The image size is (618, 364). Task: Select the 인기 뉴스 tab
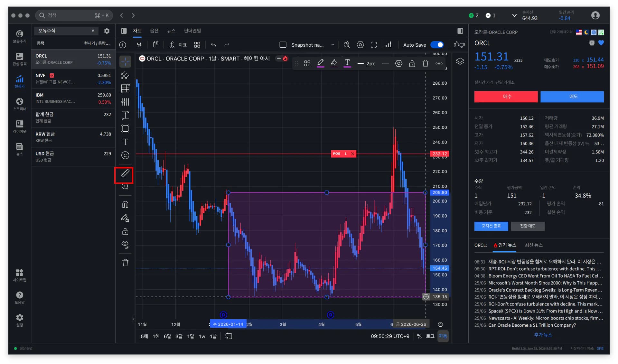tap(505, 245)
